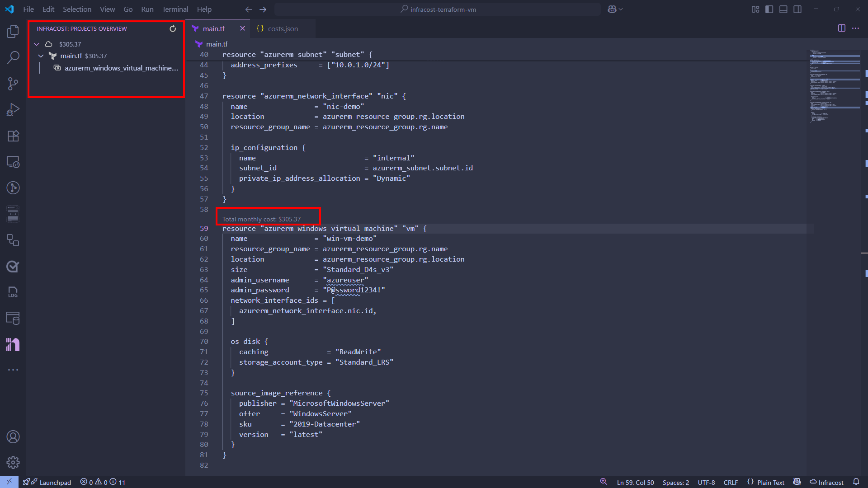Toggle the primary side bar visibility

click(769, 9)
